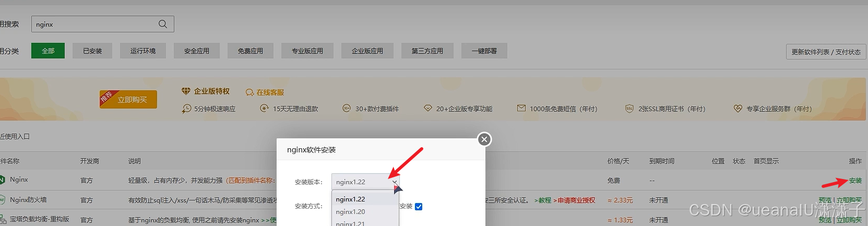Image resolution: width=868 pixels, height=226 pixels.
Task: Click the envelope icon for 1000条免费短信
Action: coord(521,108)
